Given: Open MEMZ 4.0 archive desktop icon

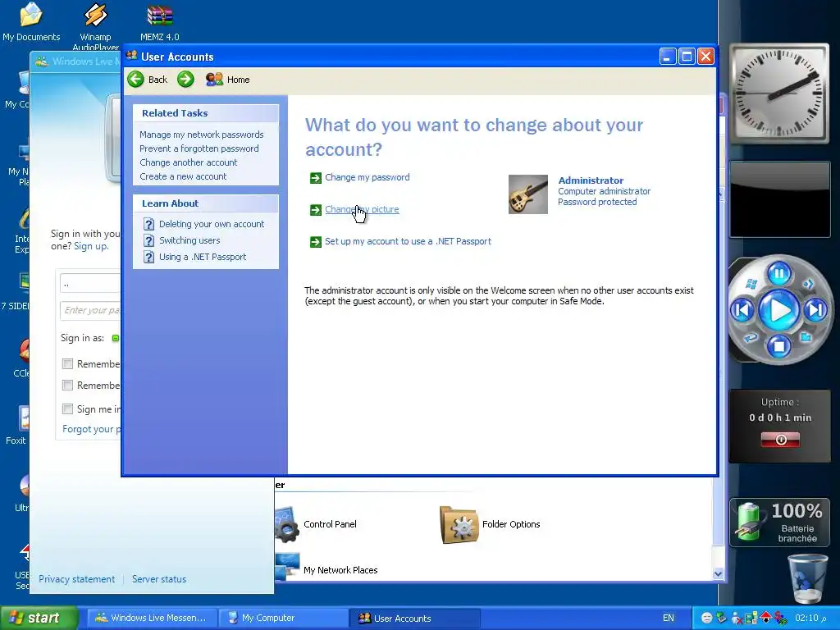Looking at the screenshot, I should pyautogui.click(x=160, y=22).
